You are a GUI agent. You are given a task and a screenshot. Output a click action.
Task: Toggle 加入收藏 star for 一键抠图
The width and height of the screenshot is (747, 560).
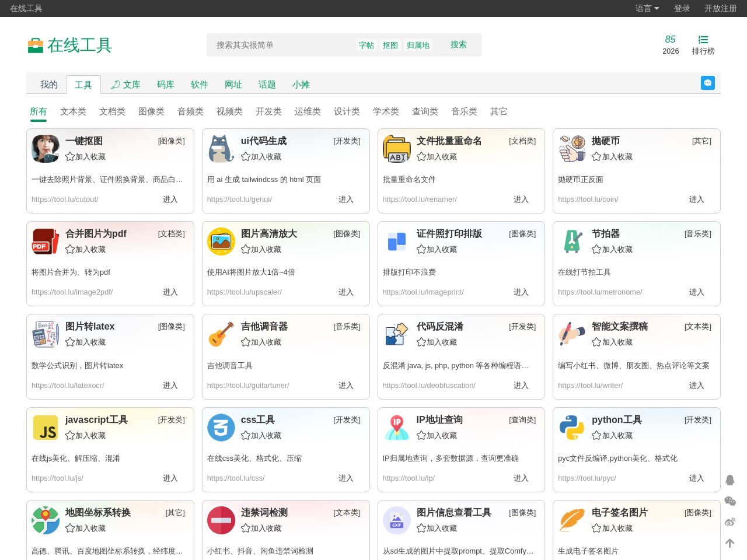(x=70, y=157)
